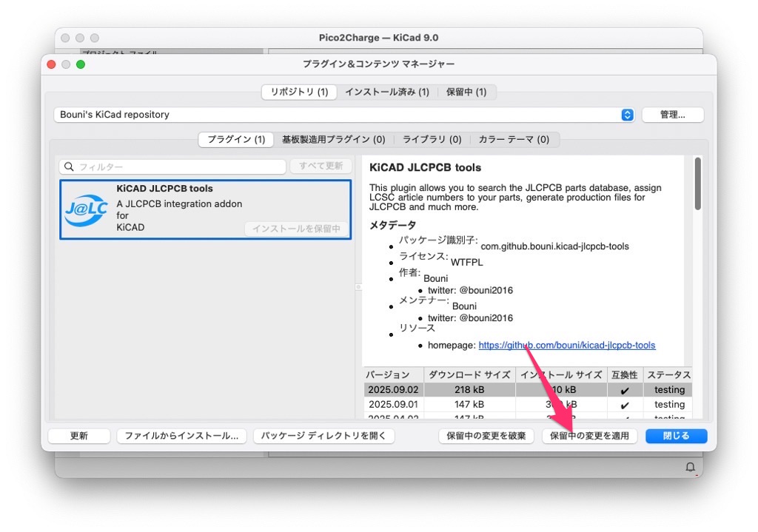
Task: Open the カラー テーマ (0) tab
Action: pyautogui.click(x=514, y=139)
